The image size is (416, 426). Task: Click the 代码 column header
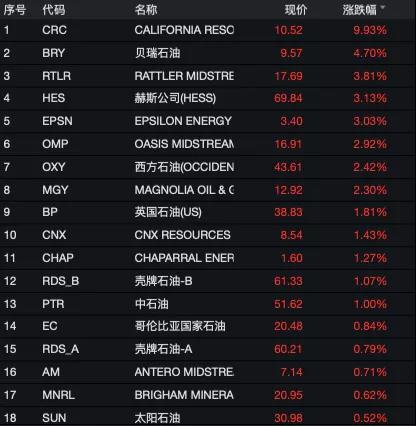53,10
